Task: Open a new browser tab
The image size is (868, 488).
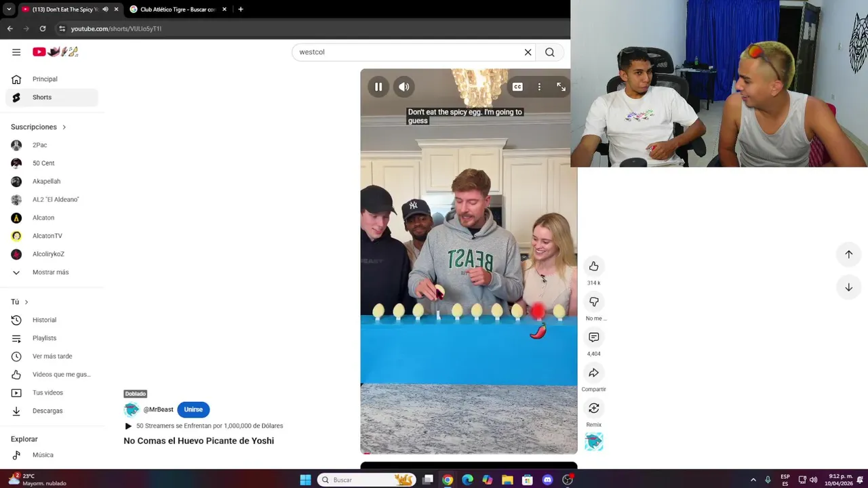Action: pos(241,9)
